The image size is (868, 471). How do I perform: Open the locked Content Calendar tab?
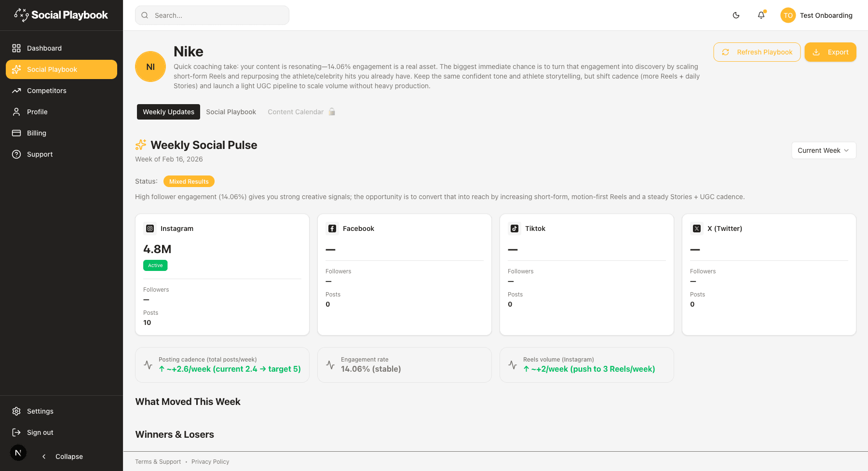[x=301, y=112]
